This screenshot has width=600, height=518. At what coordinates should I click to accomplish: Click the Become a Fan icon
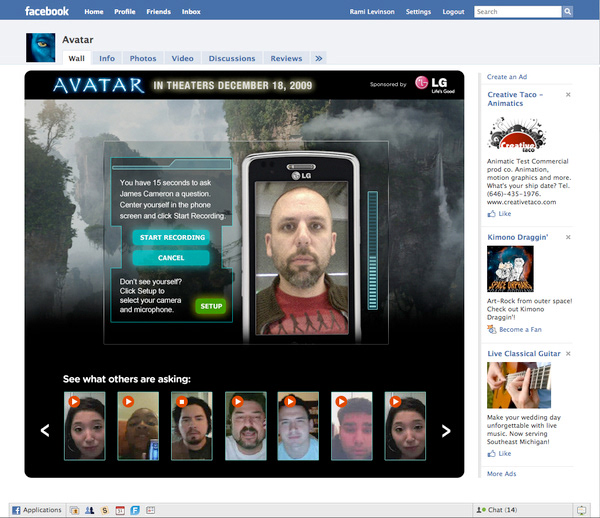(492, 329)
